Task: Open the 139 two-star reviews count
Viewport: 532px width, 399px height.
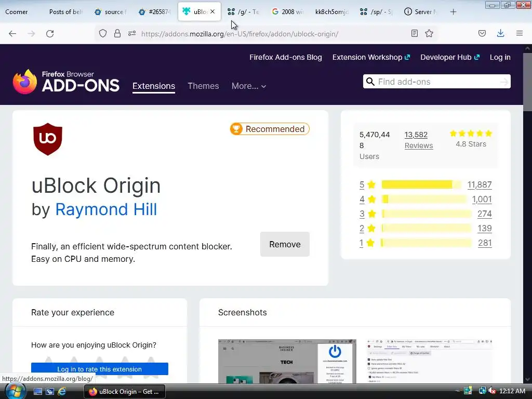Action: 485,229
